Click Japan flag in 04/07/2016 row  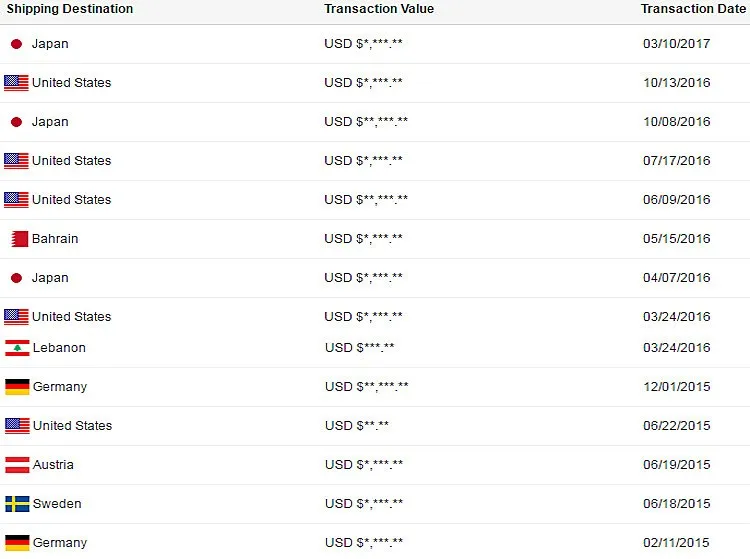coord(16,278)
